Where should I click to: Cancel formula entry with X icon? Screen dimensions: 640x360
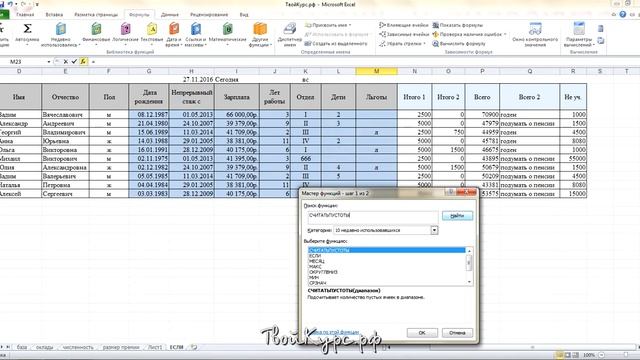coord(65,62)
